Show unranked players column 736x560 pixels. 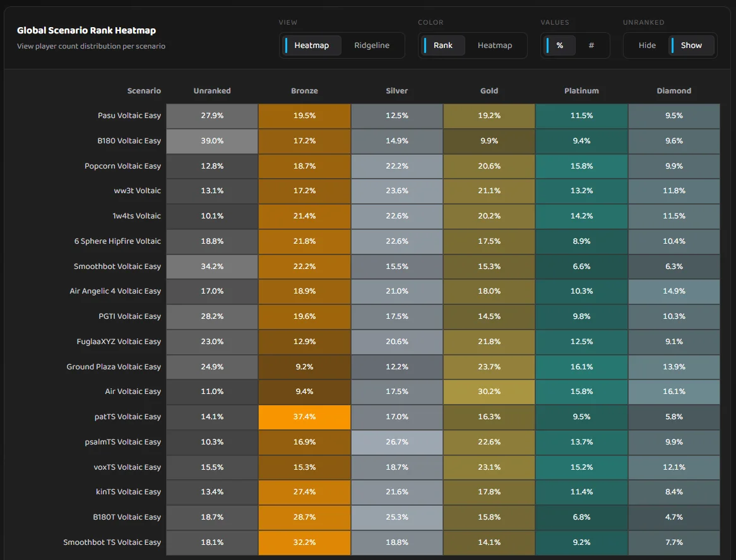click(691, 45)
